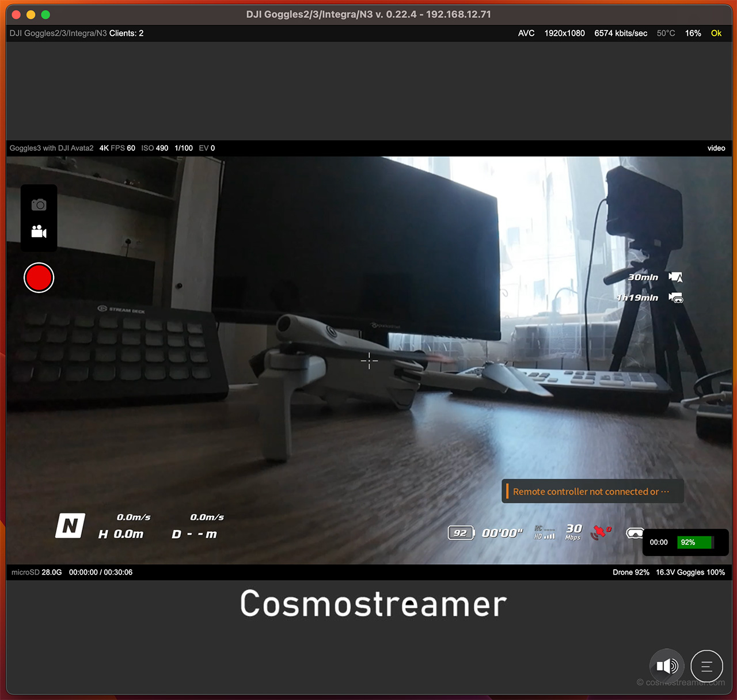Click the yellow Ok status

tap(716, 33)
